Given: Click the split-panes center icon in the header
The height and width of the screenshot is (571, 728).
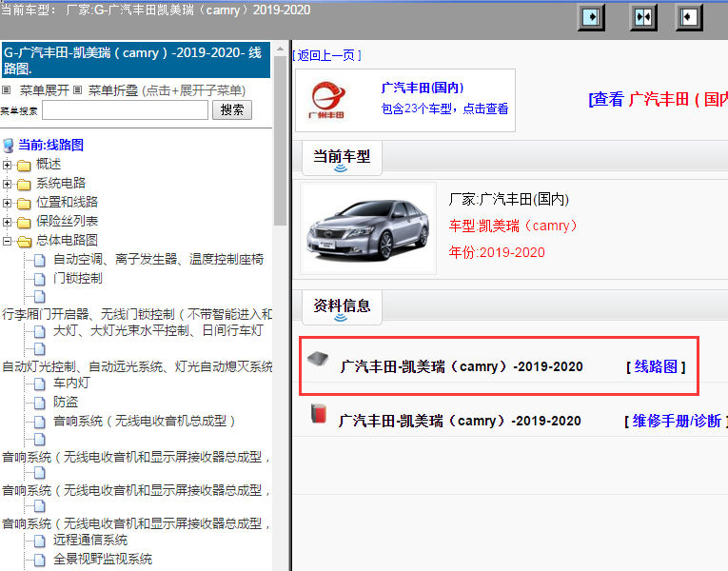Looking at the screenshot, I should (643, 18).
